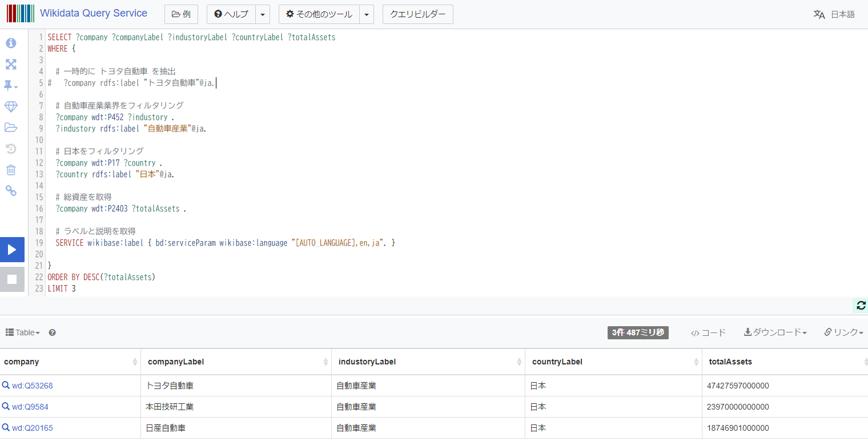Viewport: 868px width, 445px height.
Task: Sort by the industoryLabel column header
Action: (428, 362)
